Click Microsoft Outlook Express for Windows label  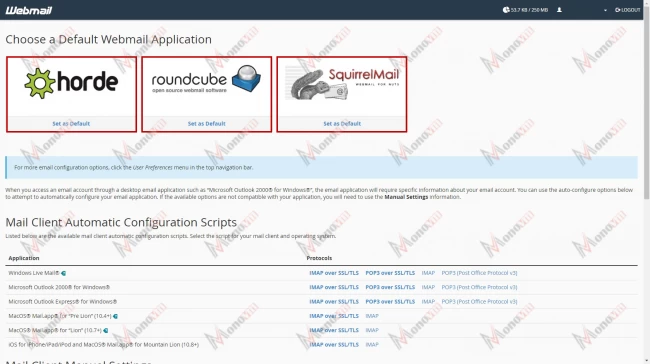pos(63,301)
